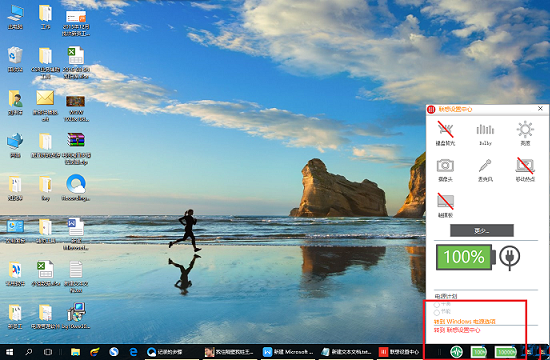This screenshot has width=550, height=360.
Task: Open the orange presentation file on desktop
Action: (x=76, y=23)
